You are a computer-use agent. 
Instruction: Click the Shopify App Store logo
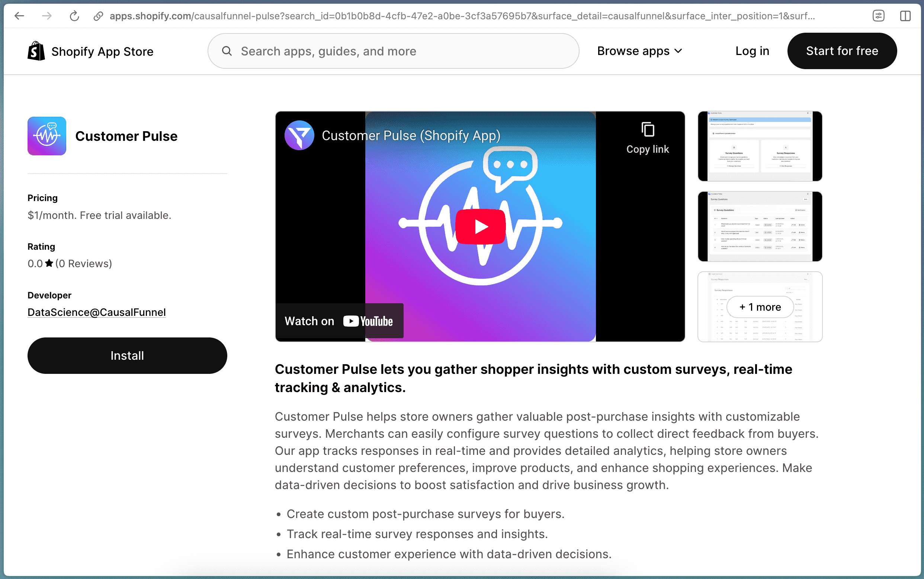(x=90, y=51)
